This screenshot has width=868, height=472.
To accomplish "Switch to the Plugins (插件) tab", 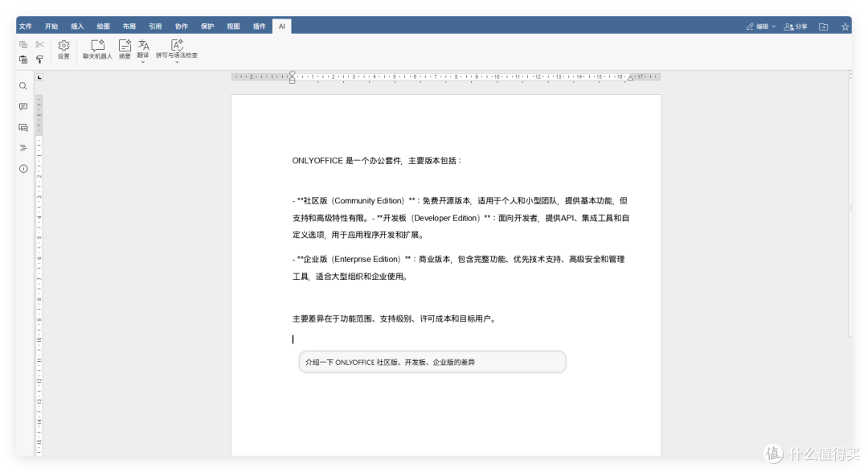I will click(x=260, y=26).
